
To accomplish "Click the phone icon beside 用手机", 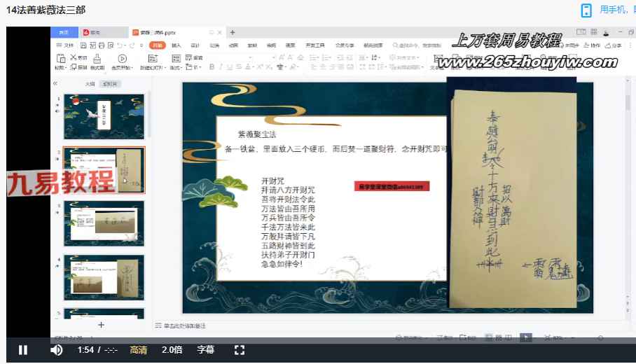I will (x=586, y=10).
